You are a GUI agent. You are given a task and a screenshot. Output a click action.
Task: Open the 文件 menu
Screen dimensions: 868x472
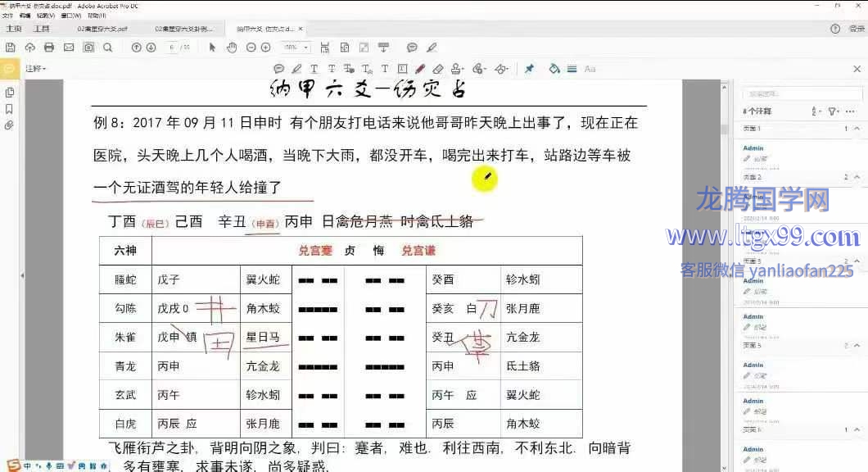[x=8, y=16]
